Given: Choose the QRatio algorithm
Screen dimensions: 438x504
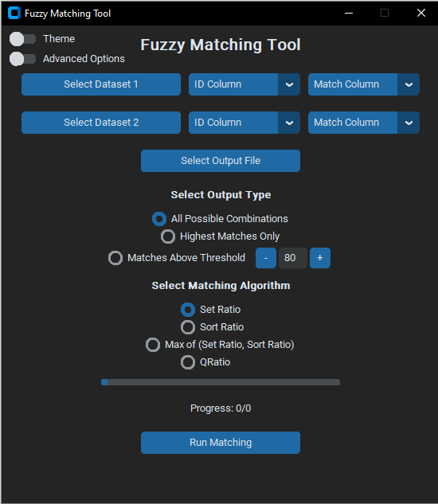Looking at the screenshot, I should [188, 362].
